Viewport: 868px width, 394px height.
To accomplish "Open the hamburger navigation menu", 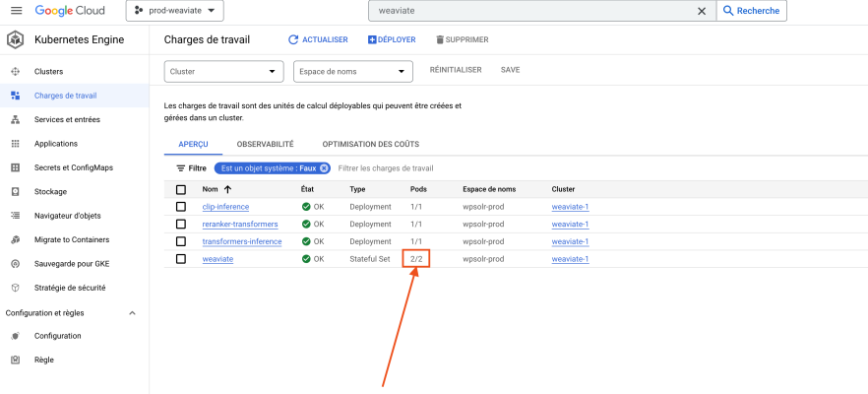I will (16, 11).
